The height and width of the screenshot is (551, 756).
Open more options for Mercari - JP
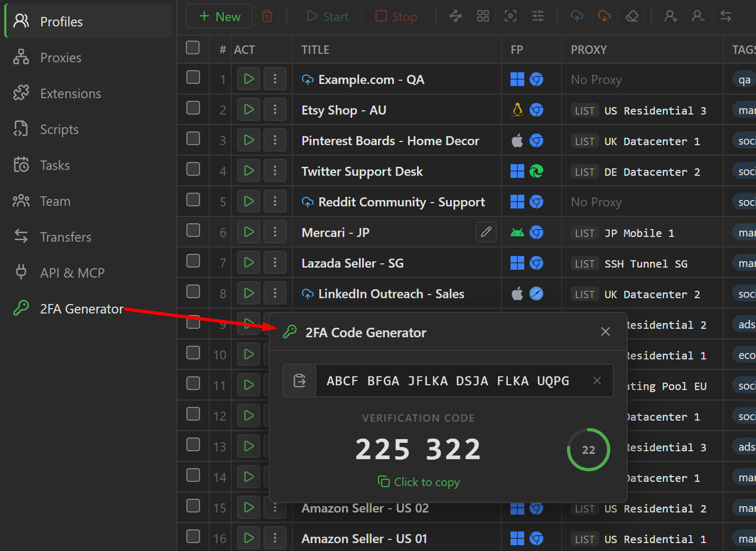pyautogui.click(x=275, y=232)
